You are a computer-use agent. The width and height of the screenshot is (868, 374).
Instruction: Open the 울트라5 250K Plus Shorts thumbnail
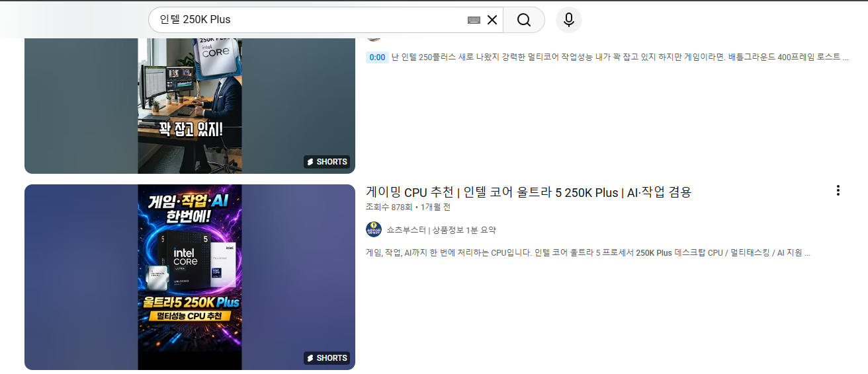coord(190,277)
